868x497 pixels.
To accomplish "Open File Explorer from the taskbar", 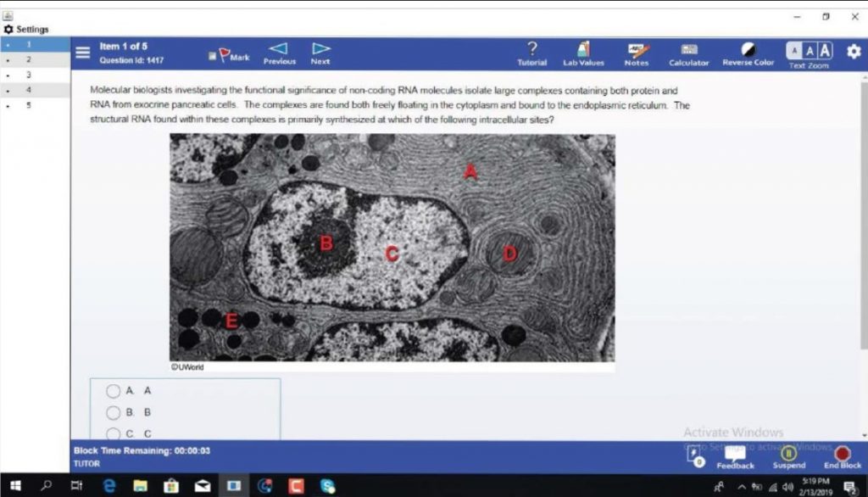I will [140, 486].
